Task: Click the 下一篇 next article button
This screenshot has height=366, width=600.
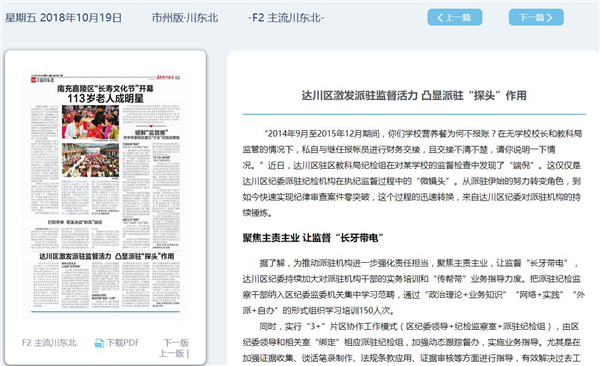Action: [536, 18]
